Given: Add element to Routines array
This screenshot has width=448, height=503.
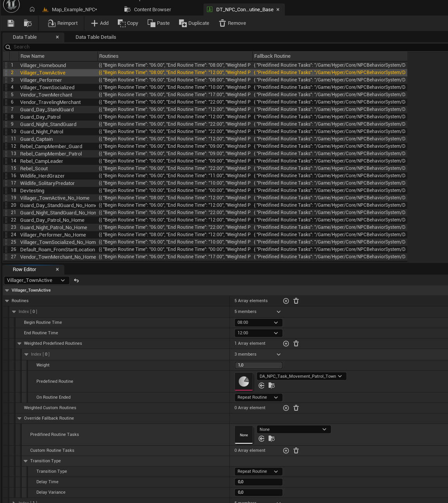Looking at the screenshot, I should click(x=286, y=301).
